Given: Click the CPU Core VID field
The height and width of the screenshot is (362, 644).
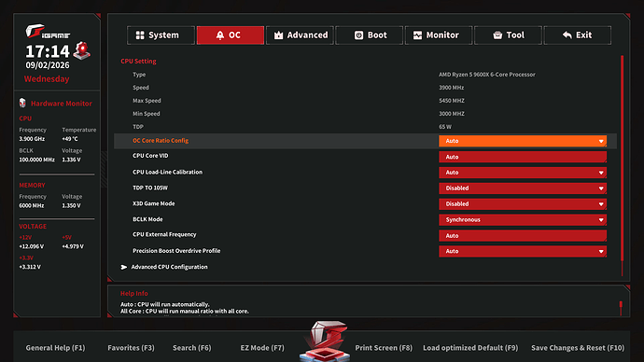Looking at the screenshot, I should coord(523,157).
